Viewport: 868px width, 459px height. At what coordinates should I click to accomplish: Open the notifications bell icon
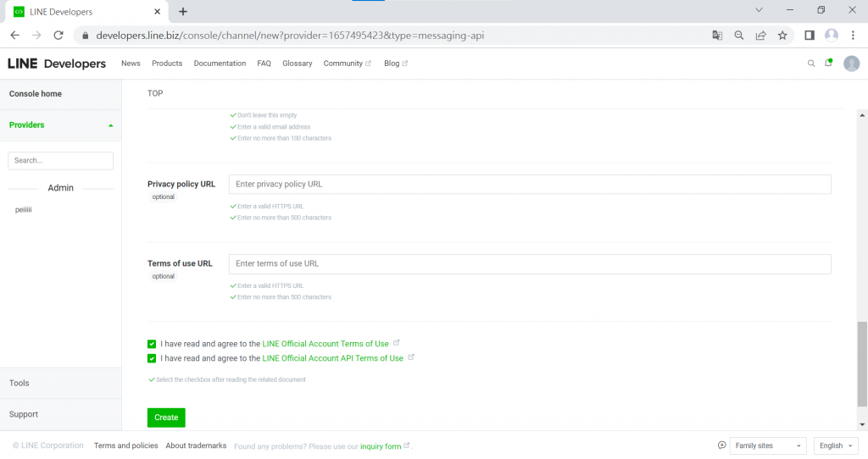[x=829, y=63]
